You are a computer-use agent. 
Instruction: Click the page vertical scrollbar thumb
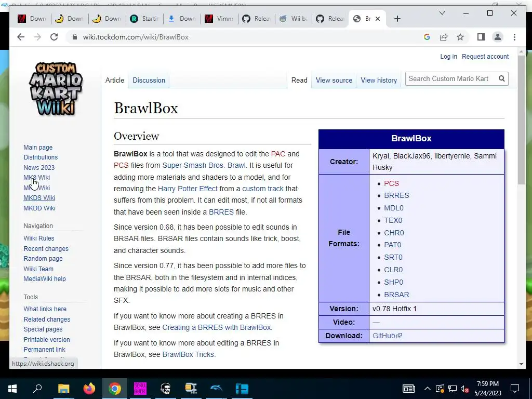(521, 119)
